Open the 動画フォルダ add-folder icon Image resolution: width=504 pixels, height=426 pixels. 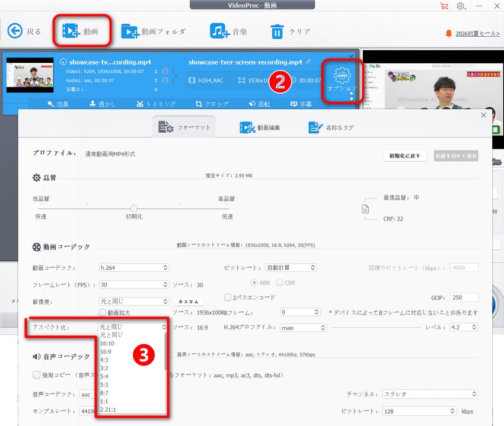point(130,31)
